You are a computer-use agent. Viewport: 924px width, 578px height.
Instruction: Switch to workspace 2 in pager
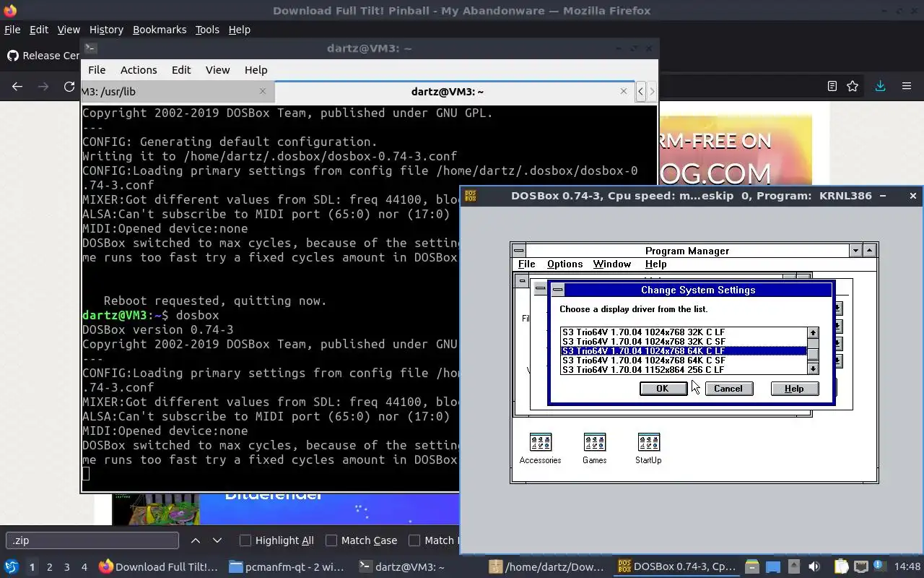coord(49,567)
